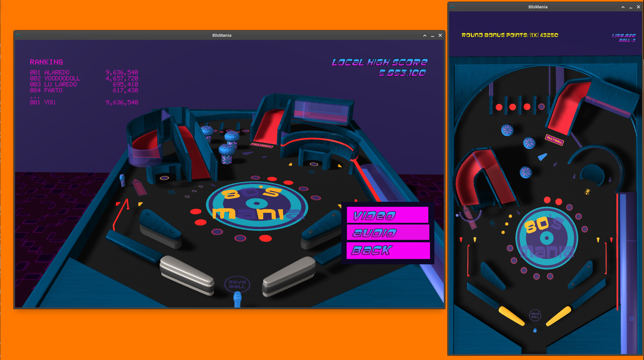Select the BACK option in the options menu

pos(387,250)
